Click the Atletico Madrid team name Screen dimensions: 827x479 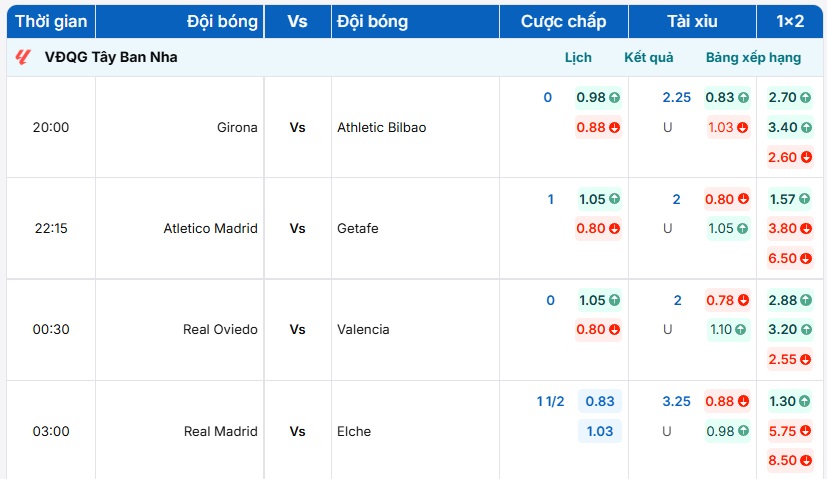210,229
